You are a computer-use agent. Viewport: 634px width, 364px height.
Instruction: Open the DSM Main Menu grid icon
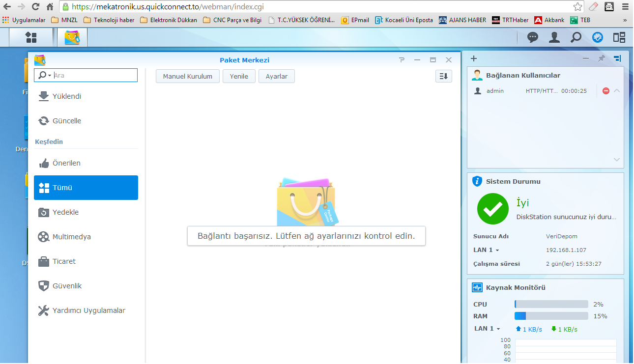[x=31, y=37]
